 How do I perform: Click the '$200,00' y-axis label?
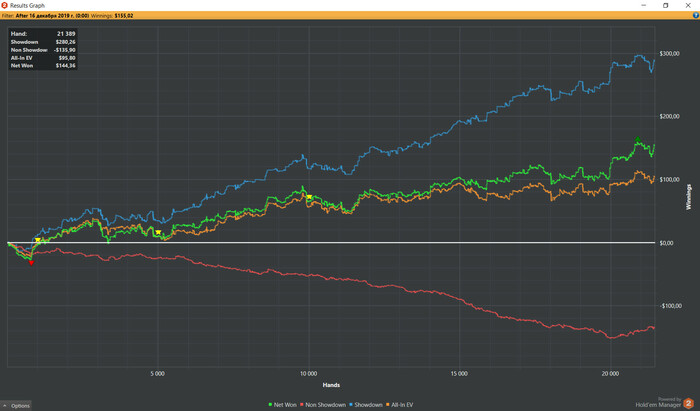[x=669, y=116]
